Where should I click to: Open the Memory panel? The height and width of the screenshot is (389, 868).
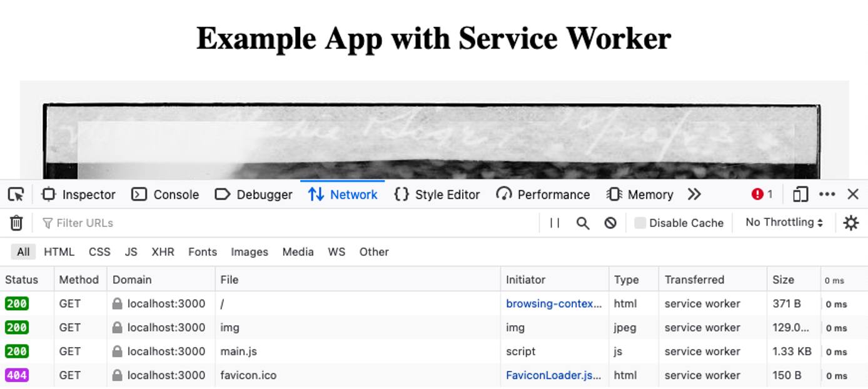point(640,194)
